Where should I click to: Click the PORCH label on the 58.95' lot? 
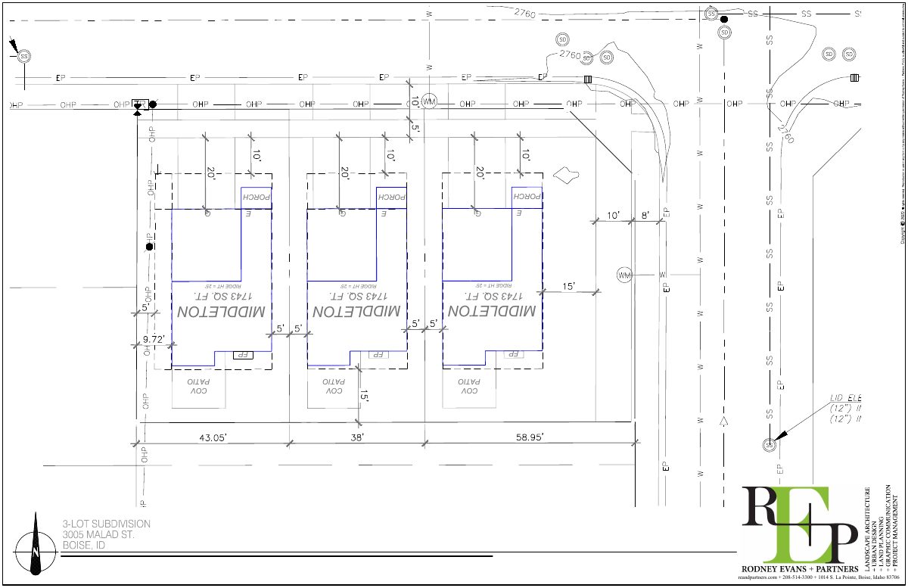coord(526,196)
